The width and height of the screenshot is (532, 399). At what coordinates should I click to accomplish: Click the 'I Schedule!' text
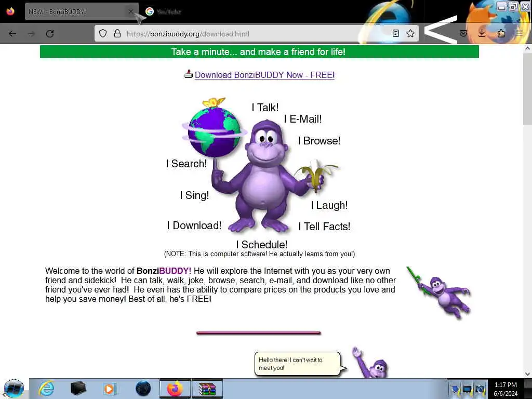click(x=262, y=245)
